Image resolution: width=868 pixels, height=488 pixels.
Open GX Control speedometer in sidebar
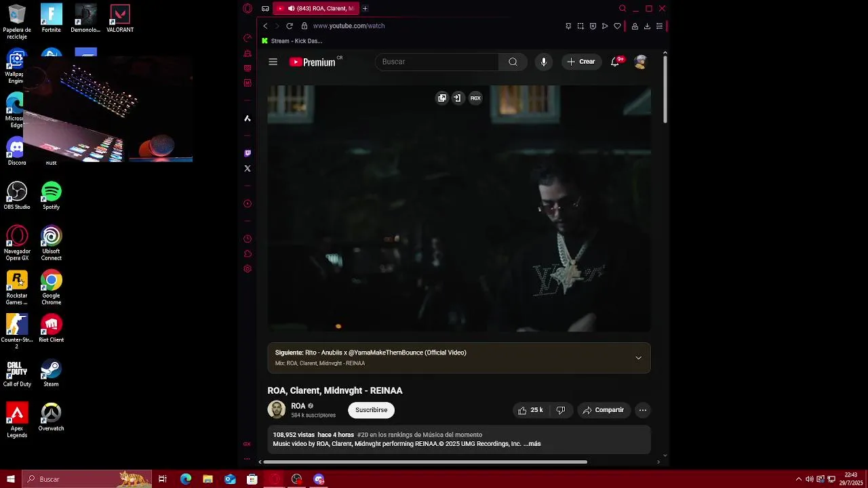click(248, 38)
